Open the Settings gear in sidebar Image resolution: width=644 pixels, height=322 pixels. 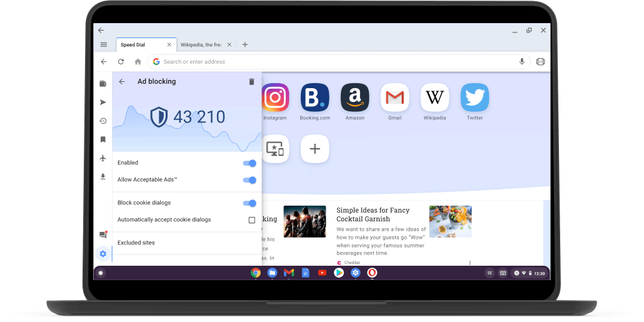103,254
